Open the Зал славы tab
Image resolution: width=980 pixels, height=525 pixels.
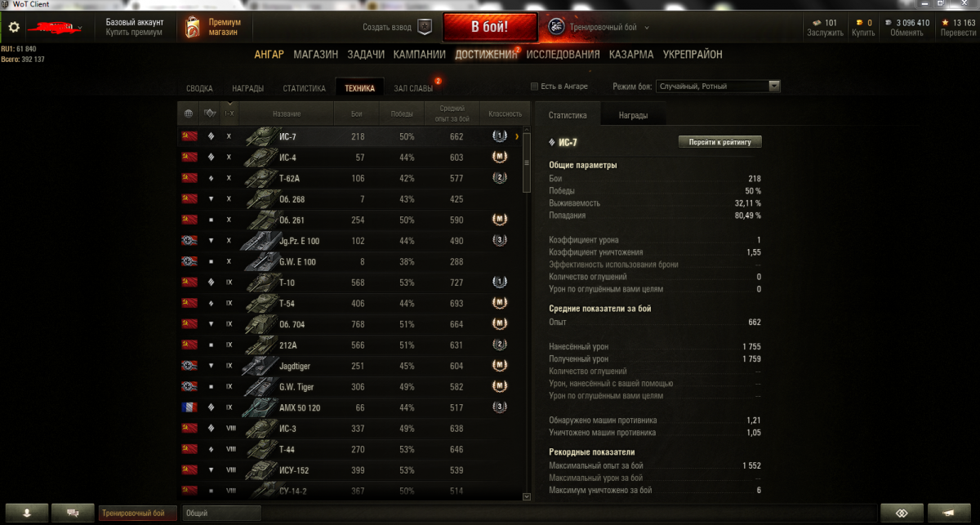pyautogui.click(x=413, y=88)
